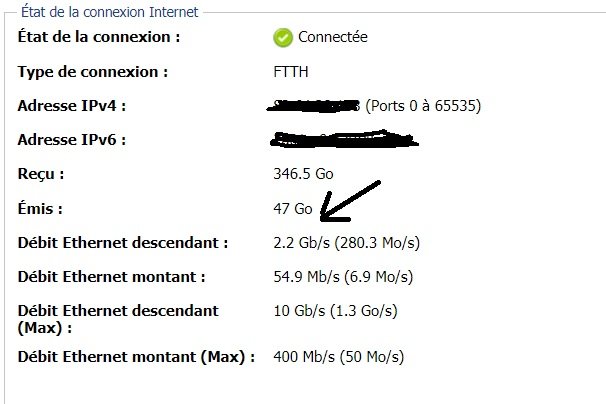Screen dimensions: 606x404
Task: Click the 'Débit Ethernet montant (Max) :' label
Action: tap(136, 356)
